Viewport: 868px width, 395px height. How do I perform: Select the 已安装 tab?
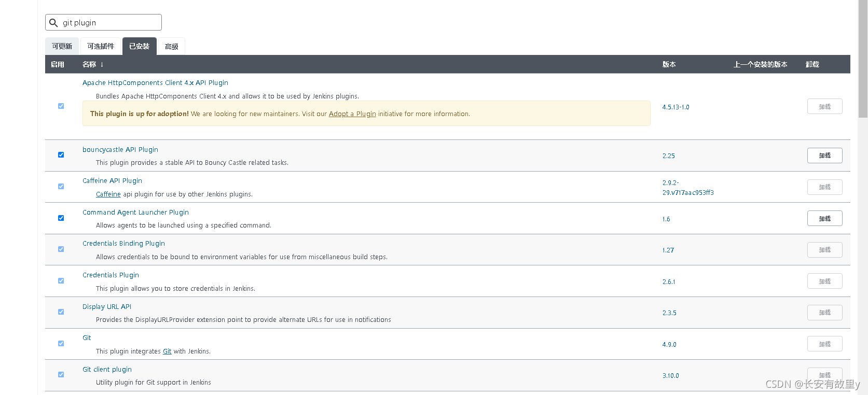click(x=139, y=46)
